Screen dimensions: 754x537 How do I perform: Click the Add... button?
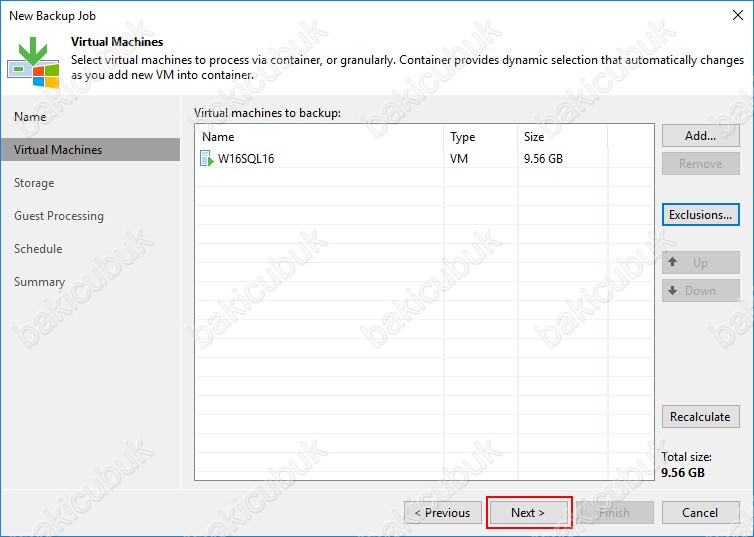[x=701, y=136]
